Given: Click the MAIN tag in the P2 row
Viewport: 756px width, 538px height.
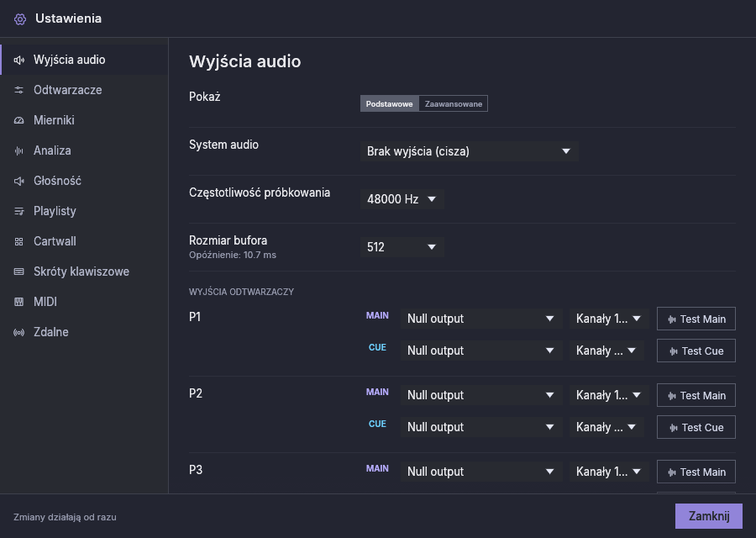Looking at the screenshot, I should 377,393.
